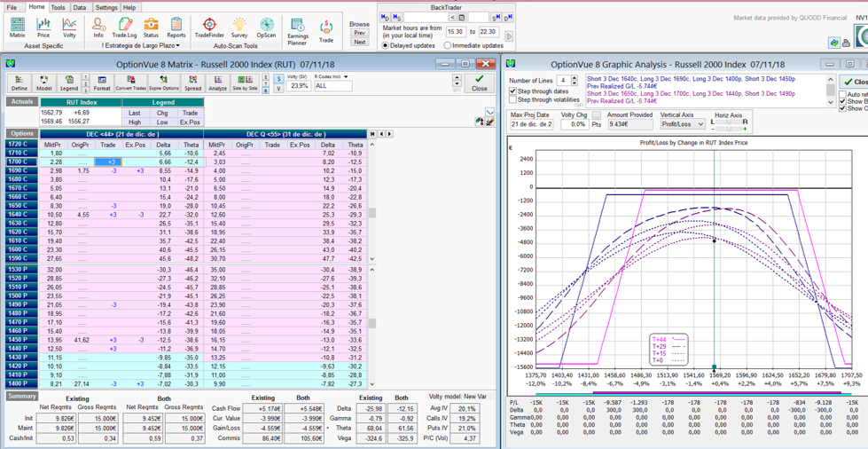Open the Info tool

(98, 28)
